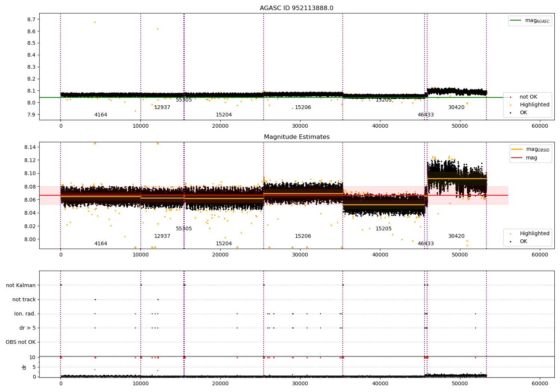Screen dimensions: 560x392
Task: Click the 8.00 y-axis tick label
Action: 30,239
